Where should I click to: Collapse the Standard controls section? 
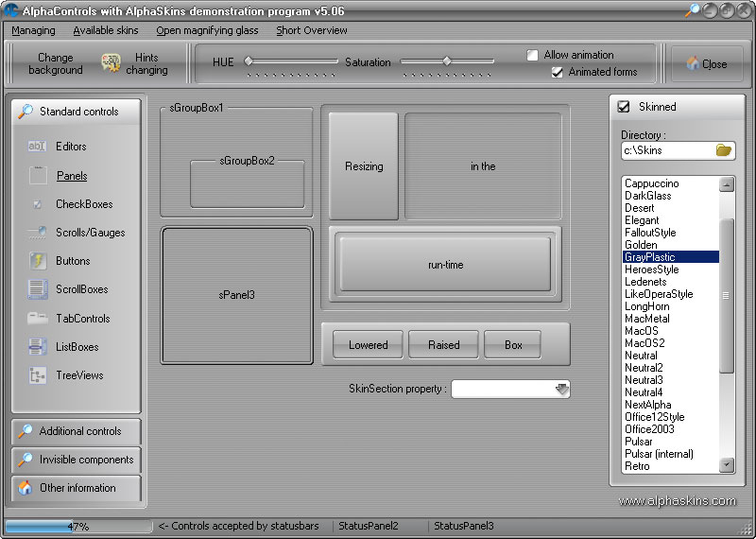pos(77,112)
